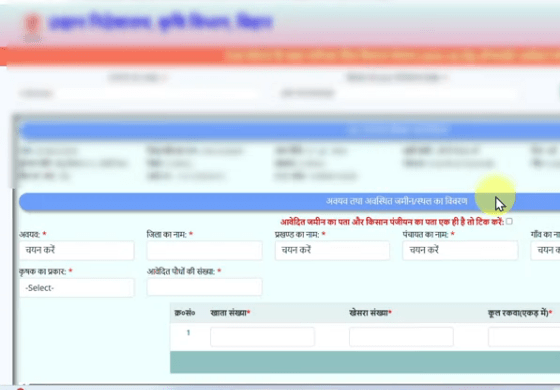Click the खेसरा संख्या input in row 1
This screenshot has height=390, width=560.
tap(401, 337)
